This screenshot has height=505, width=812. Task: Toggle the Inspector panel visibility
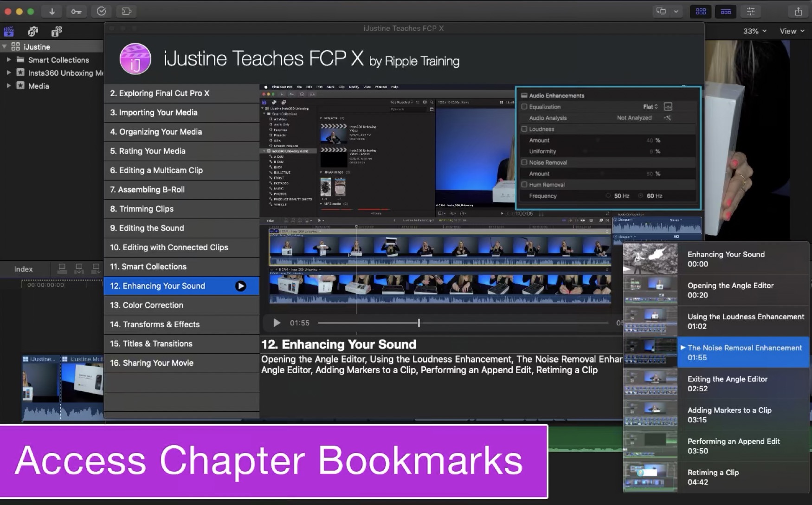pyautogui.click(x=751, y=12)
